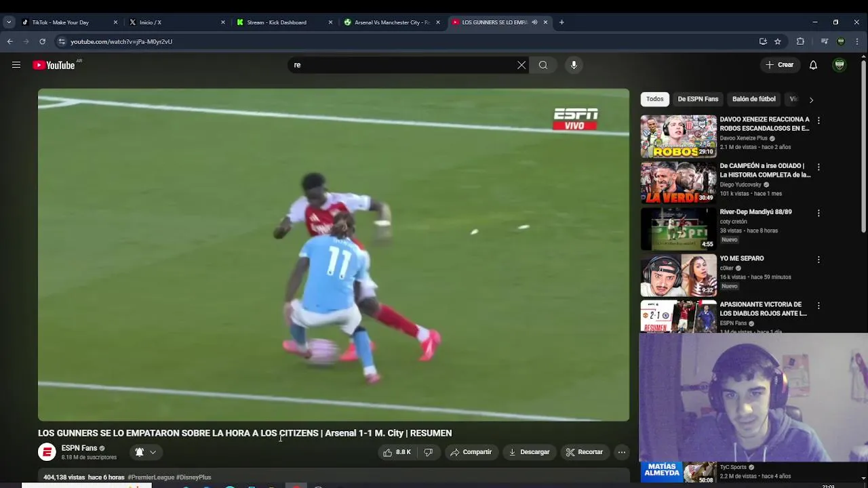The image size is (868, 488).
Task: Open the media control icon in toolbar
Action: click(x=825, y=41)
